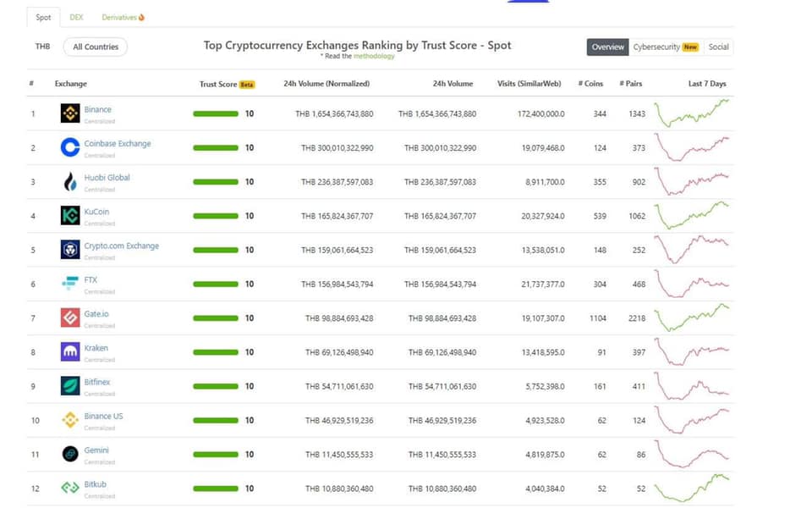Open the Coinbase Exchange link
812x508 pixels.
click(117, 144)
